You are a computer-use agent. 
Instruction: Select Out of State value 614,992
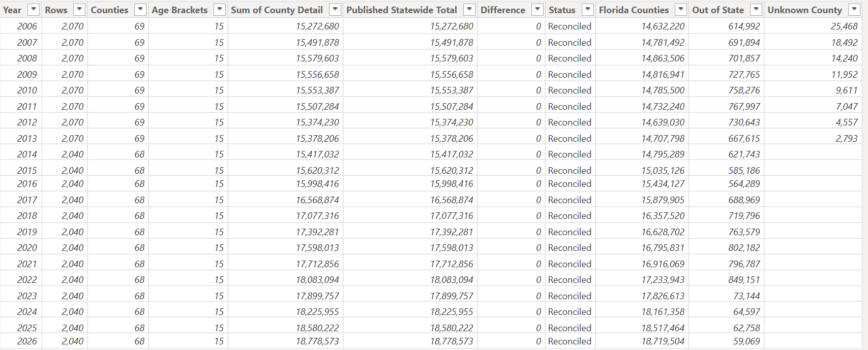[744, 26]
